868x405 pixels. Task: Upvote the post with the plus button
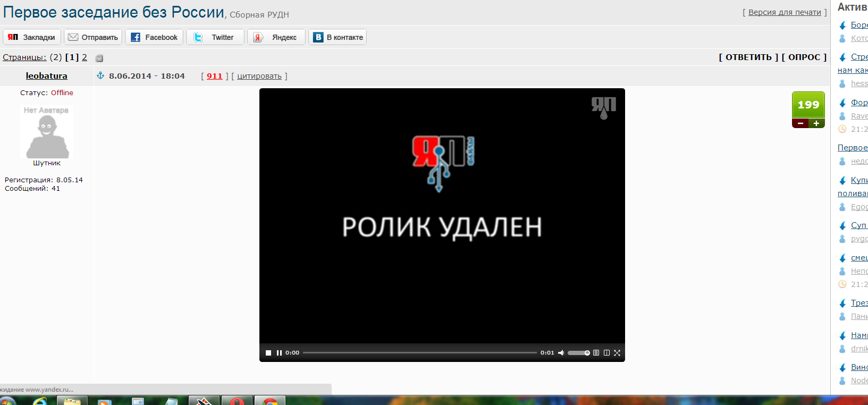point(816,123)
